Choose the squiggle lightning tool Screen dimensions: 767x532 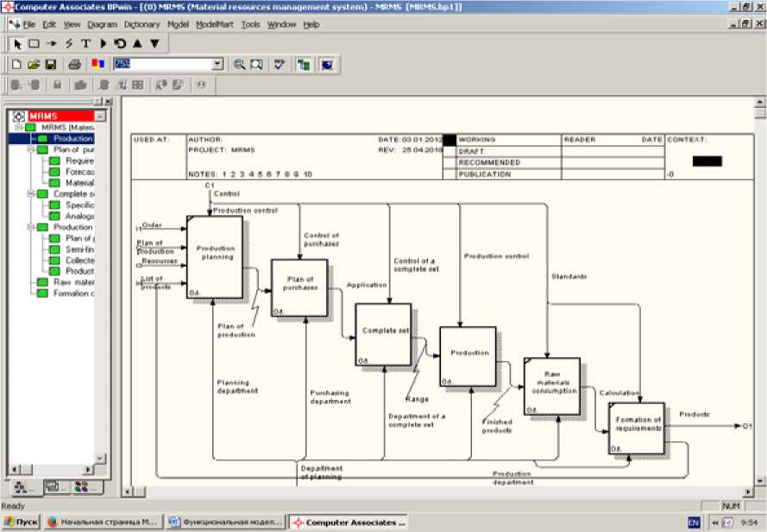click(x=68, y=43)
